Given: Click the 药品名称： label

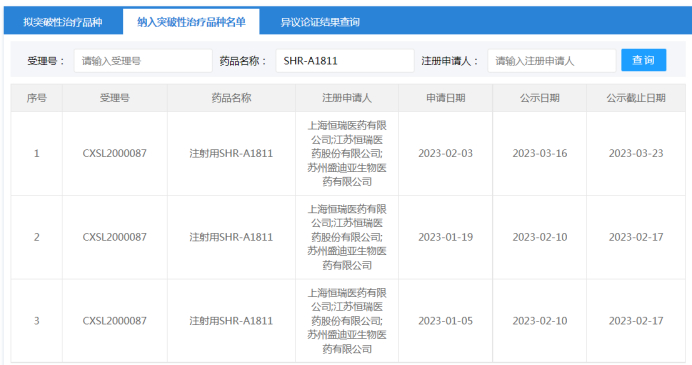Looking at the screenshot, I should click(x=243, y=61).
